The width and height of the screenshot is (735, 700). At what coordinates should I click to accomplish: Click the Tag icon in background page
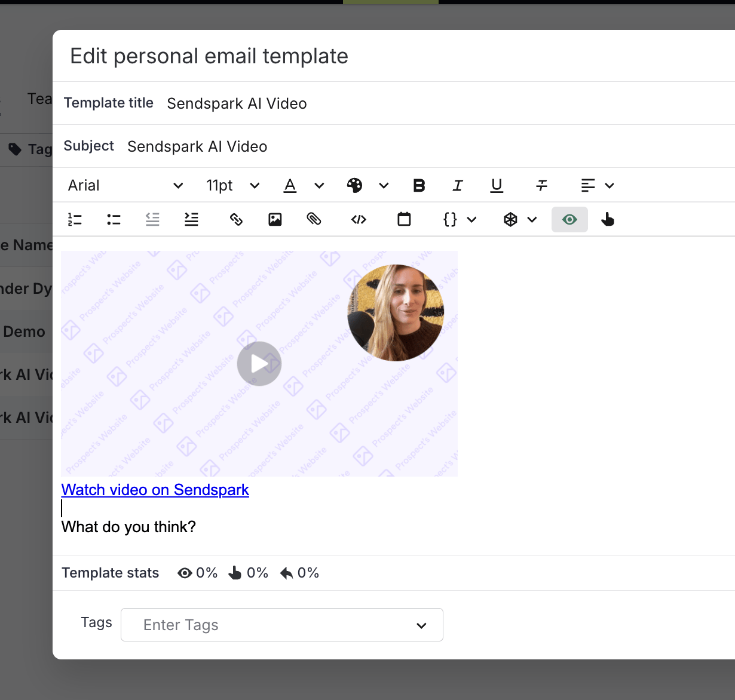tap(16, 149)
